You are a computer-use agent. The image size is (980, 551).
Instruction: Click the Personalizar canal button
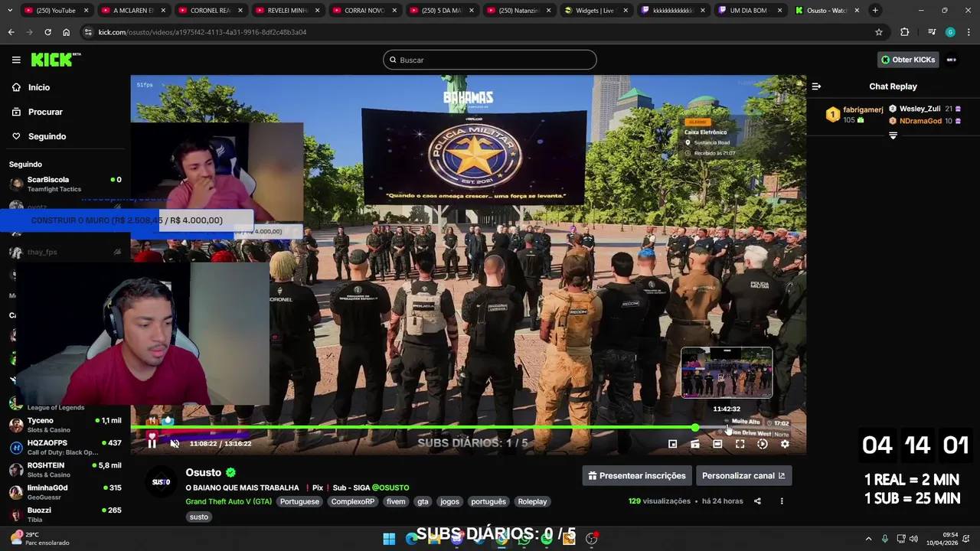[743, 475]
